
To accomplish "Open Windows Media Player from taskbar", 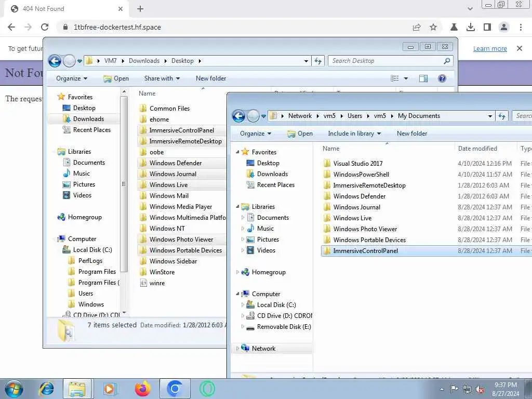I will [110, 389].
